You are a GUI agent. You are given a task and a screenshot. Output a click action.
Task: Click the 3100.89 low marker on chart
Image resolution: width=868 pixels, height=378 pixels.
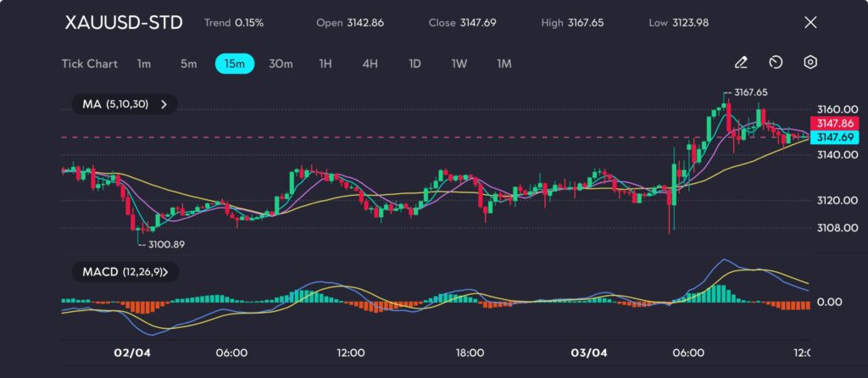pos(165,244)
